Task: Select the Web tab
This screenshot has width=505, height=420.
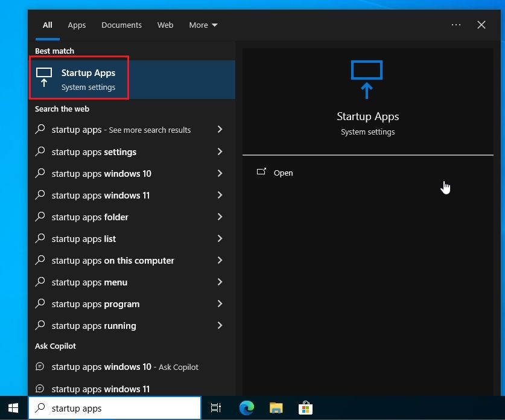Action: [165, 25]
